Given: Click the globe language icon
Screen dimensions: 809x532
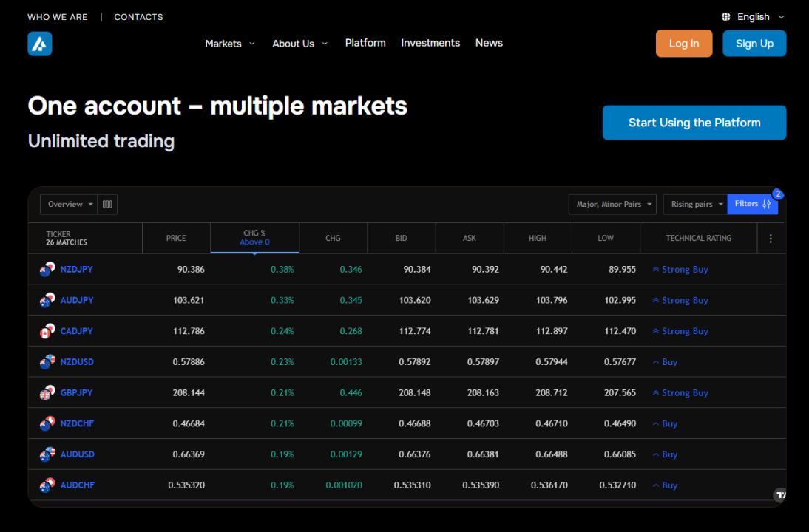Looking at the screenshot, I should click(726, 17).
